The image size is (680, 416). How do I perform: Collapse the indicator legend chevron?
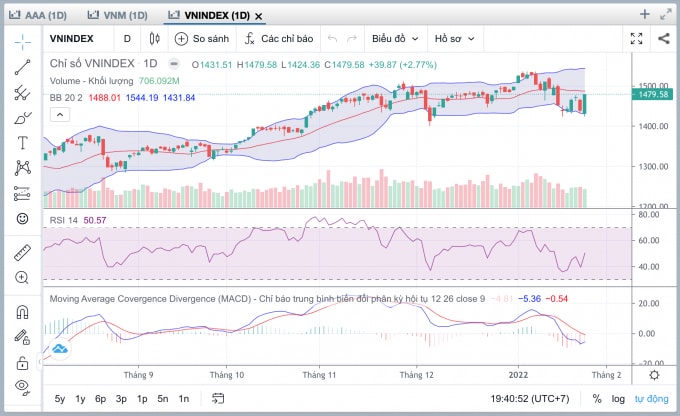(60, 115)
